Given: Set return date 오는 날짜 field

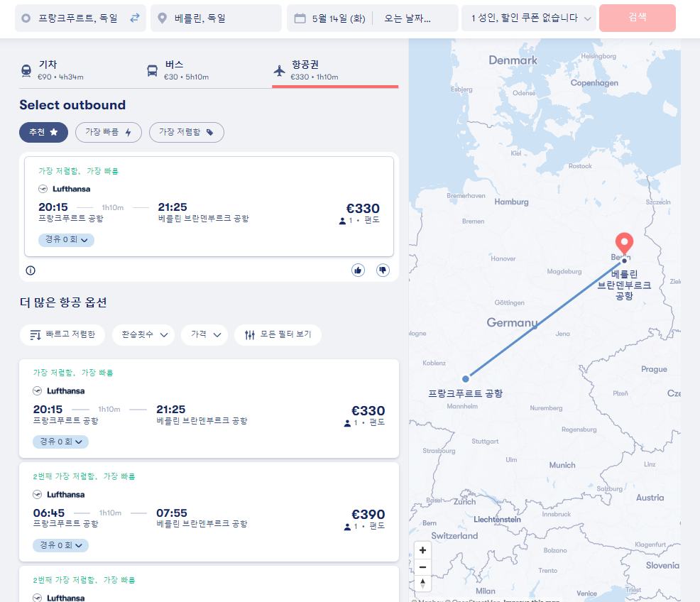Looking at the screenshot, I should click(407, 18).
